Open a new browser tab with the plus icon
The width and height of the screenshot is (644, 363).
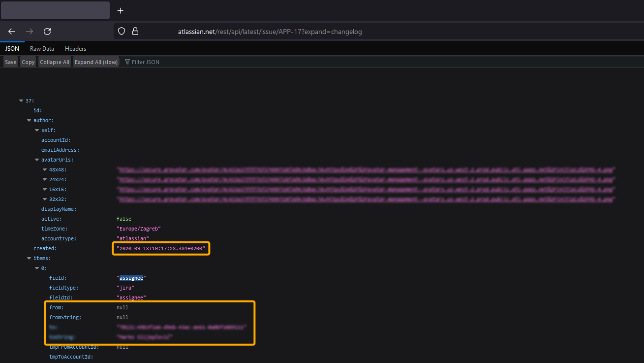pyautogui.click(x=120, y=10)
